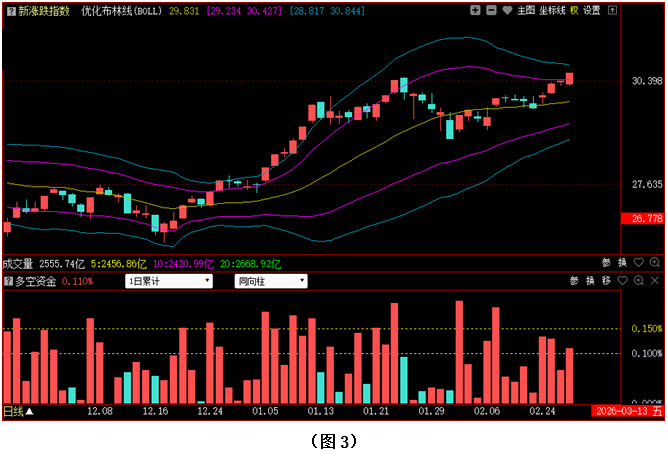Click 参 parameters in 成交量 panel
The height and width of the screenshot is (462, 668).
pyautogui.click(x=606, y=263)
